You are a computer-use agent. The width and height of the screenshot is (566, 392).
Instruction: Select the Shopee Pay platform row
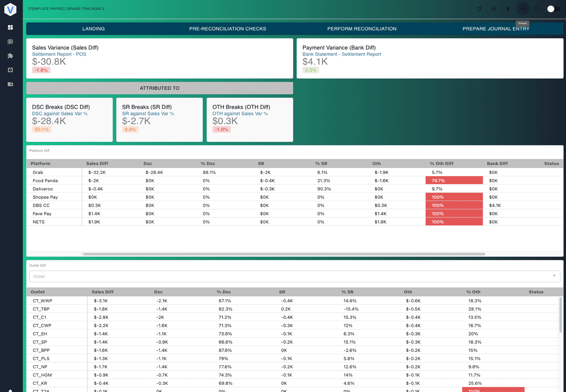[295, 197]
